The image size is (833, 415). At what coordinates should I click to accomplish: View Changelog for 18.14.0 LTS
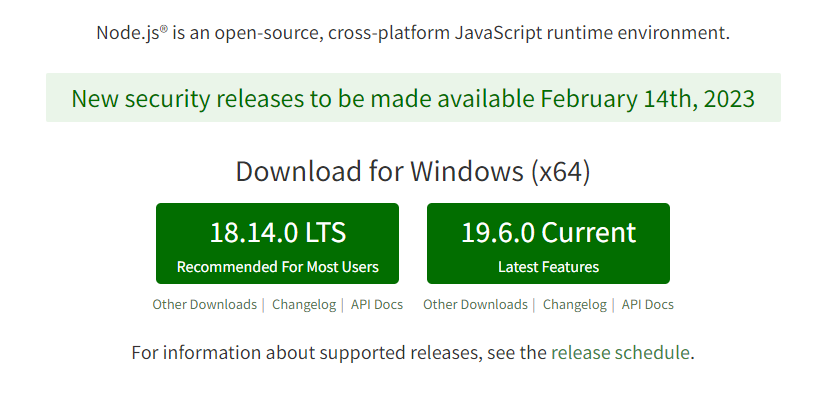304,305
